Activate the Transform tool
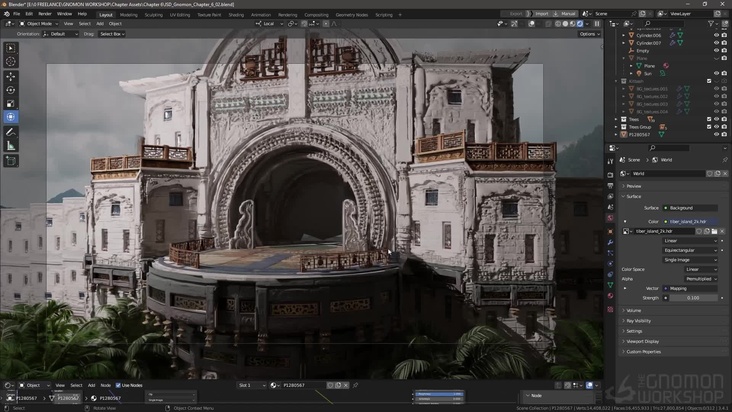The image size is (732, 412). [11, 117]
